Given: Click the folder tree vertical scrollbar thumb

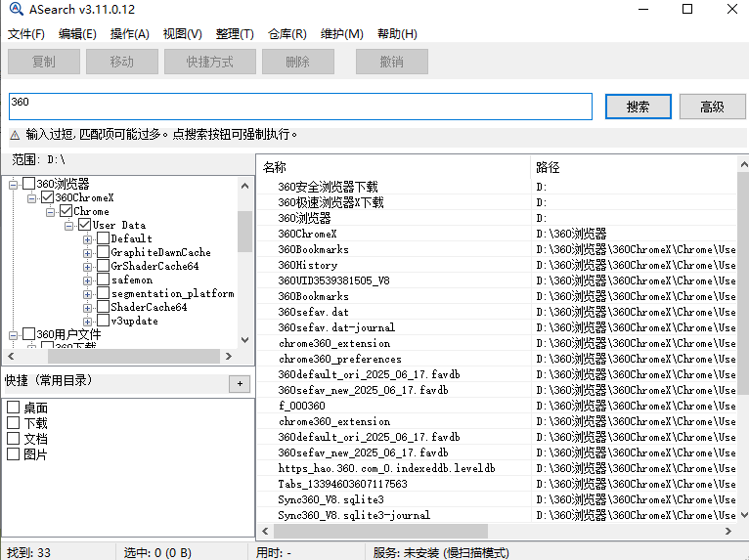Looking at the screenshot, I should click(x=245, y=231).
